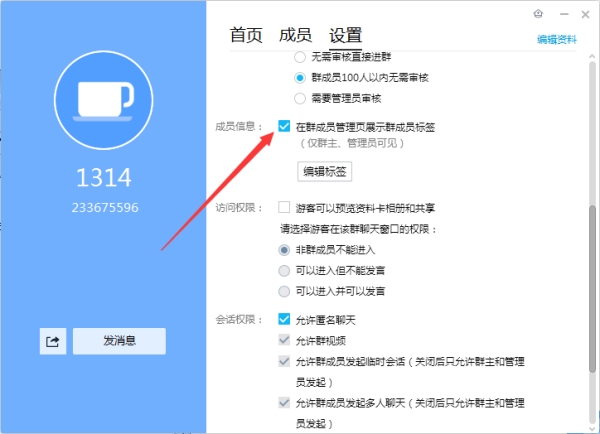Click the 发消息 button

pyautogui.click(x=119, y=341)
